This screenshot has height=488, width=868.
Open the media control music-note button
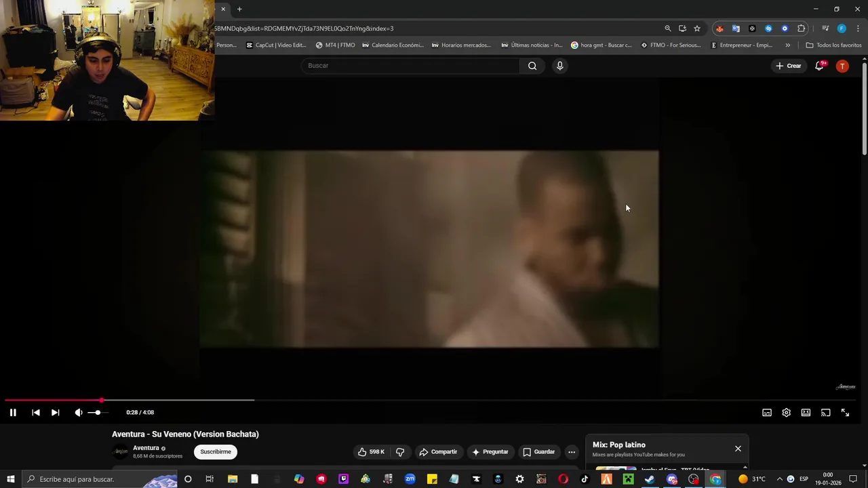pyautogui.click(x=825, y=28)
